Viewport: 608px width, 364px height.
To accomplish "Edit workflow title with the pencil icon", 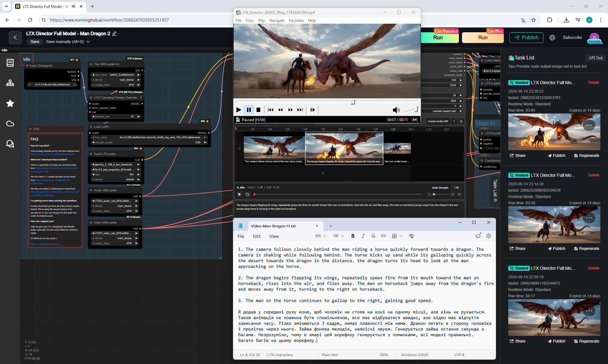I will tap(114, 34).
